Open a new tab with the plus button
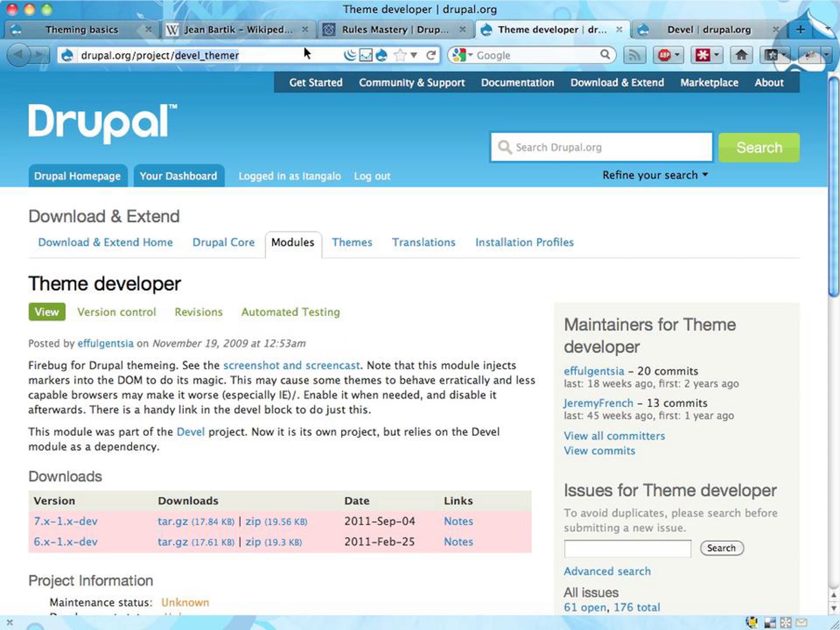The width and height of the screenshot is (840, 630). [800, 30]
